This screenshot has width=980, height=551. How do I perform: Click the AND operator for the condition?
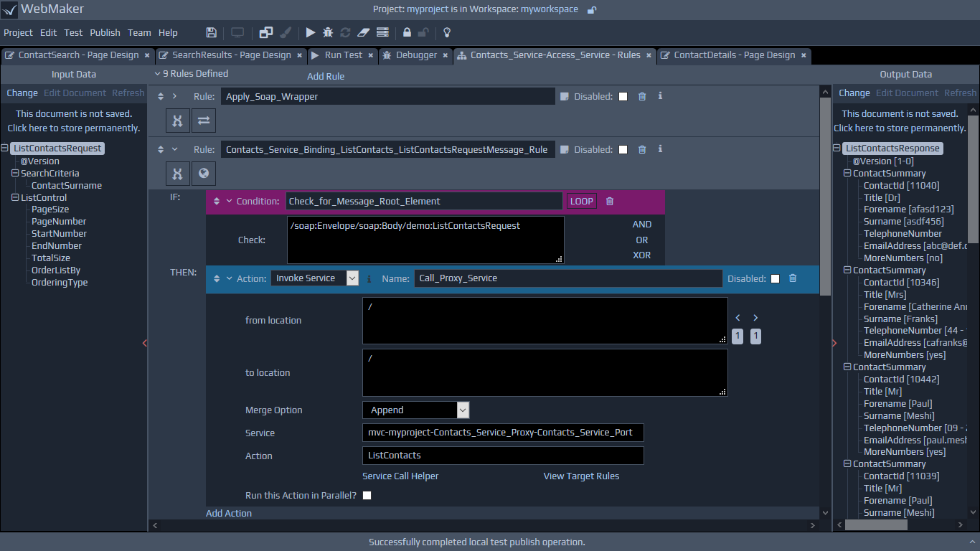tap(642, 224)
